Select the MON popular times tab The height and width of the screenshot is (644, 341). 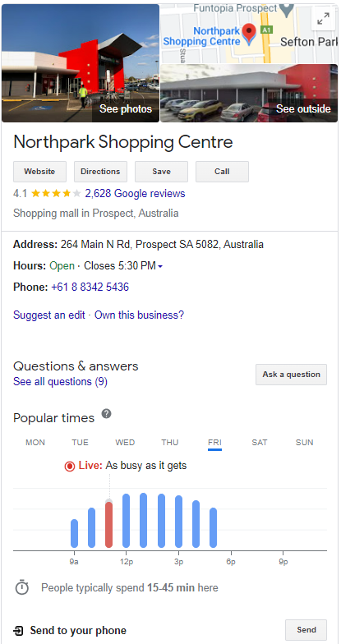[x=35, y=442]
